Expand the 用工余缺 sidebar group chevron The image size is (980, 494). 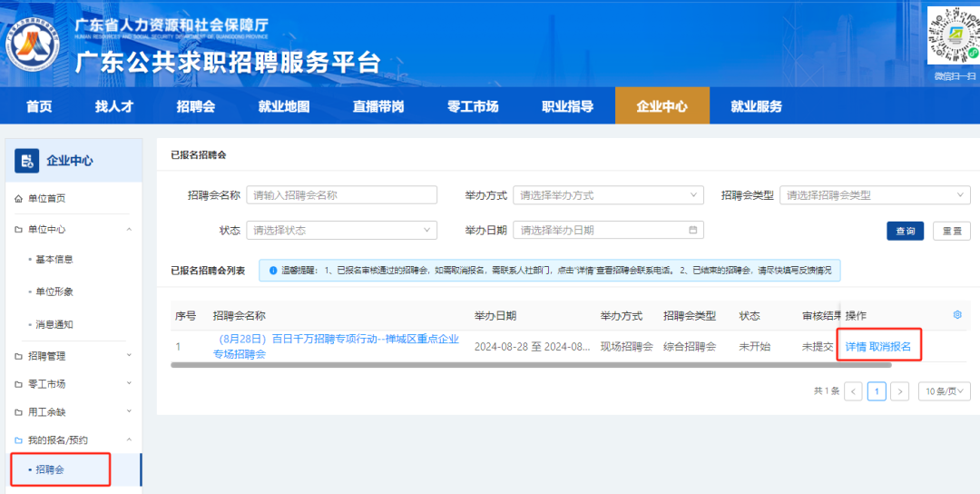click(x=129, y=411)
